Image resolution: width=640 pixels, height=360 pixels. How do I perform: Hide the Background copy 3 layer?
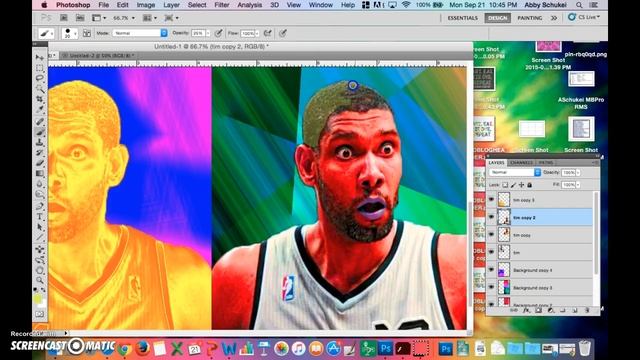coord(491,287)
